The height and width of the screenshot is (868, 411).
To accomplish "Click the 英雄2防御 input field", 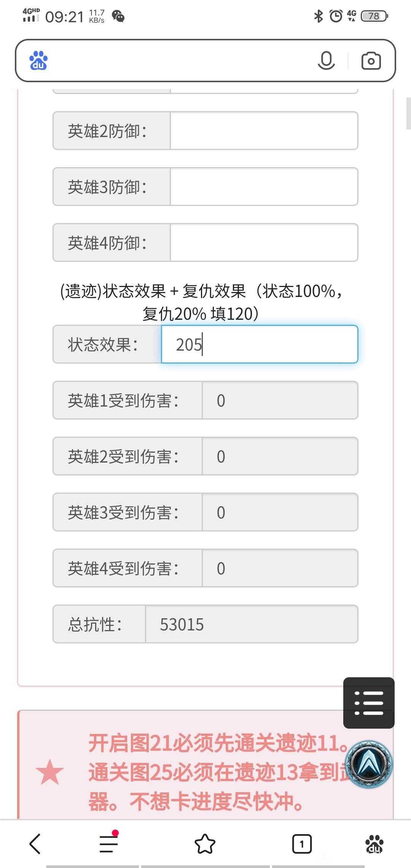I will 264,131.
